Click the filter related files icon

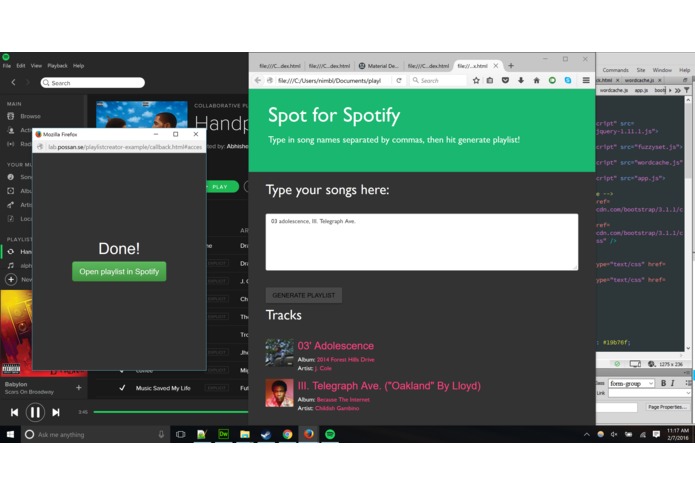point(687,90)
